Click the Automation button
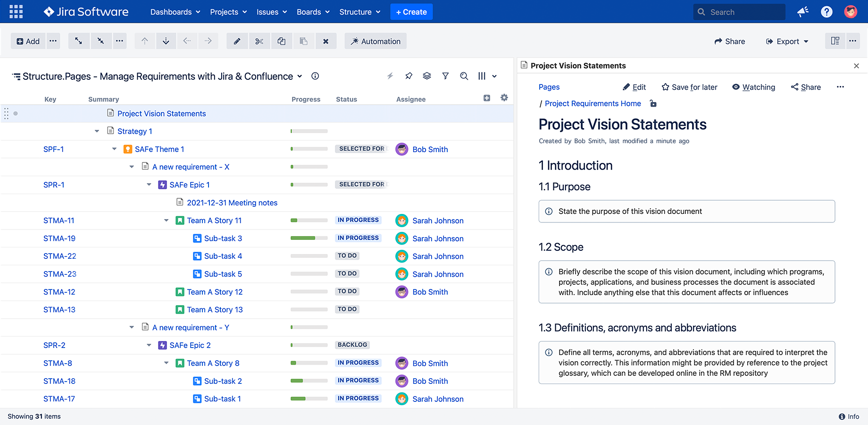Image resolution: width=868 pixels, height=425 pixels. [x=376, y=41]
